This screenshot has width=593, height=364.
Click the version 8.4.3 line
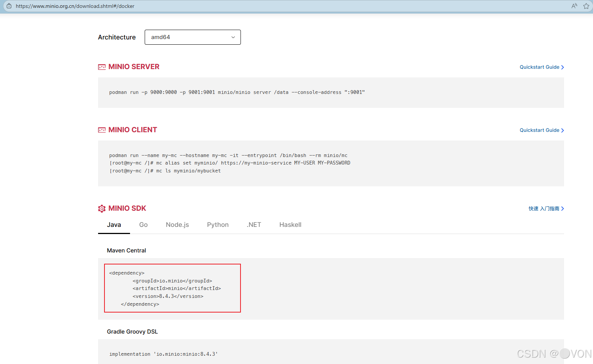(168, 296)
